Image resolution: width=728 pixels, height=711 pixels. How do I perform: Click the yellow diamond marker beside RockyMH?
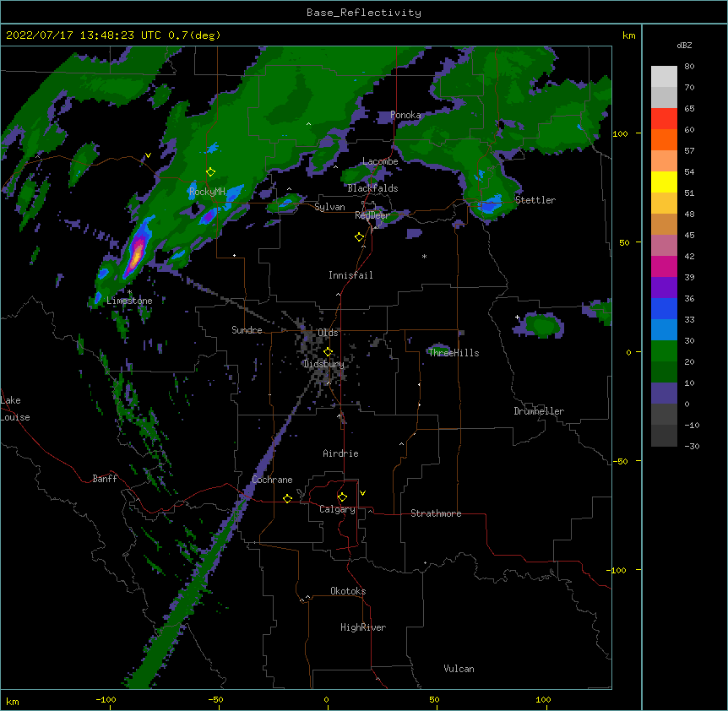click(210, 172)
